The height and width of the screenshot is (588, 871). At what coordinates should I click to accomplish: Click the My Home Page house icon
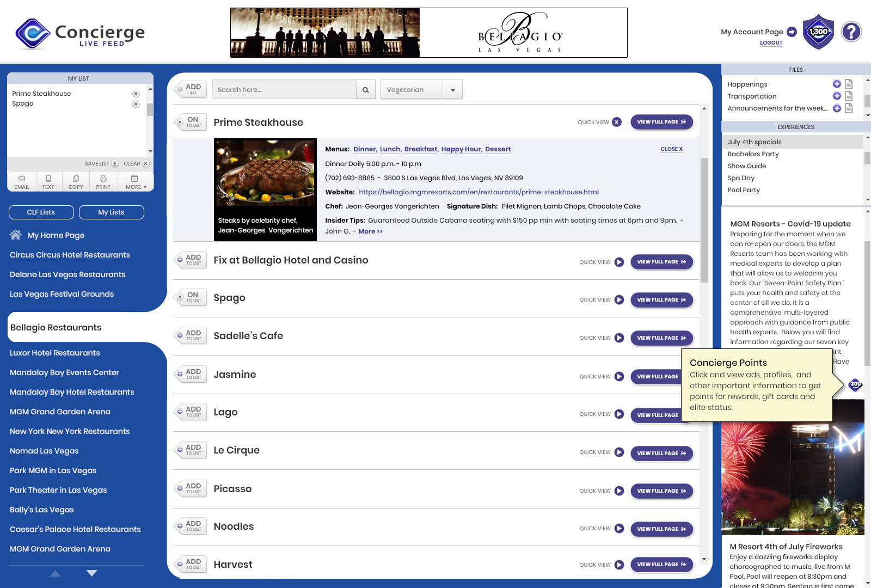tap(16, 235)
